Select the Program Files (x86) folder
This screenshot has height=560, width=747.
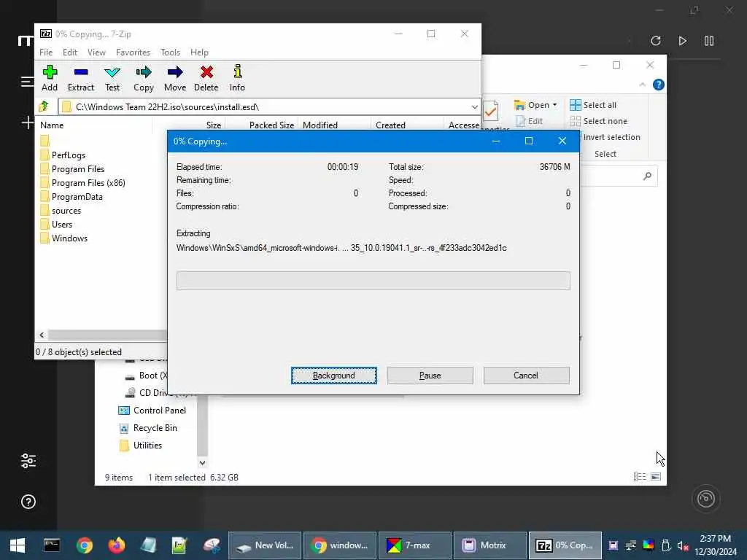pyautogui.click(x=88, y=183)
